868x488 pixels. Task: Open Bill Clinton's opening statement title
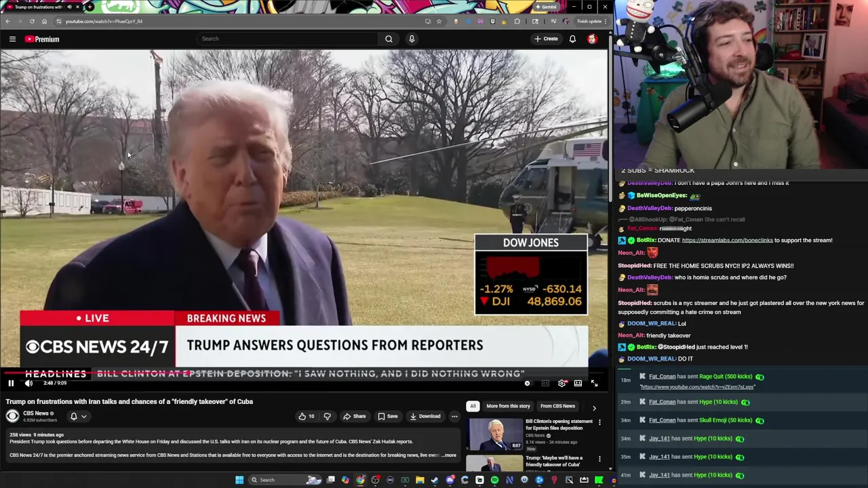(559, 425)
